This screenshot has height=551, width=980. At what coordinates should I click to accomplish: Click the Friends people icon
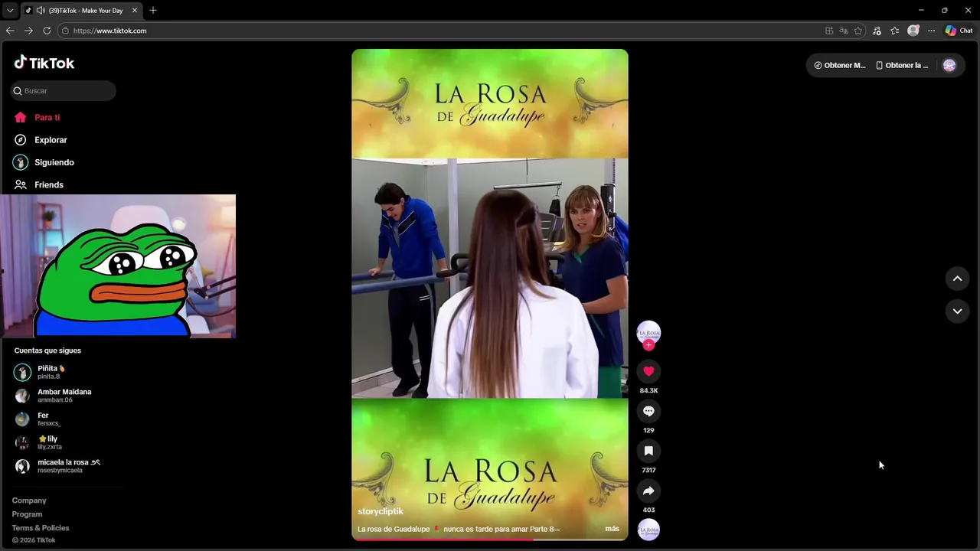coord(21,184)
